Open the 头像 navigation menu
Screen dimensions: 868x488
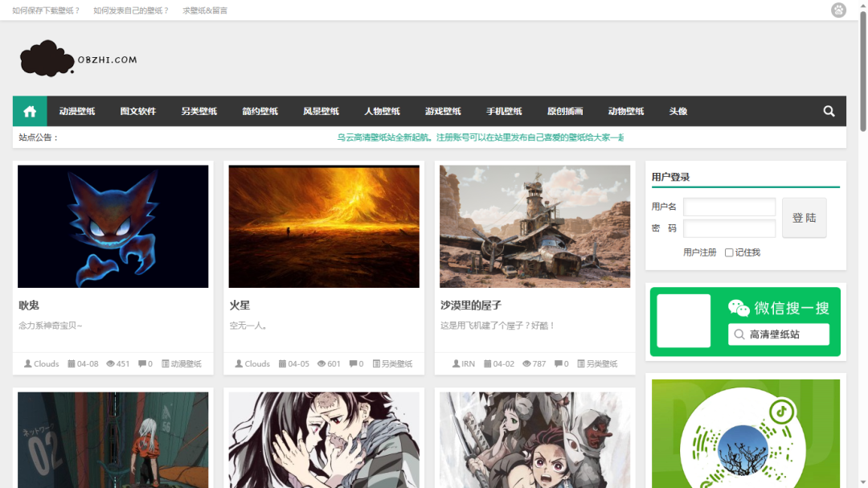pos(678,111)
